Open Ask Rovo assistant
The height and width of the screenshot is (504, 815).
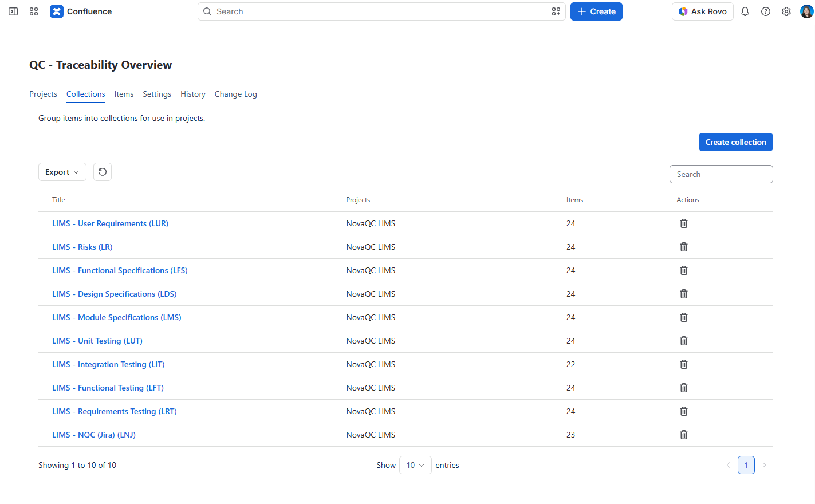[x=703, y=11]
